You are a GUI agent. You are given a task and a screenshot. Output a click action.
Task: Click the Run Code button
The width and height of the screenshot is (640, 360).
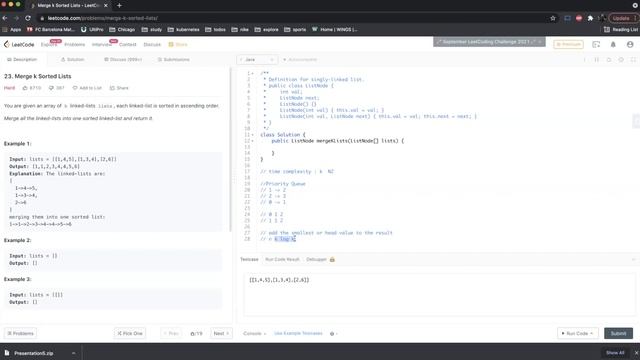[x=577, y=333]
